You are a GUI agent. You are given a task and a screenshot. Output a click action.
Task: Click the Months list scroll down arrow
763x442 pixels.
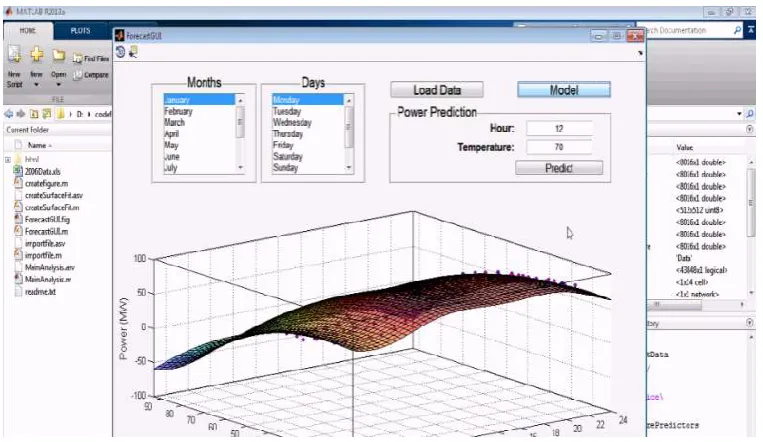240,167
